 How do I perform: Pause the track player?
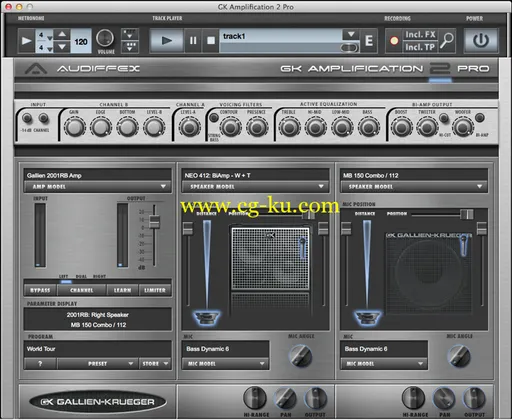pos(193,41)
